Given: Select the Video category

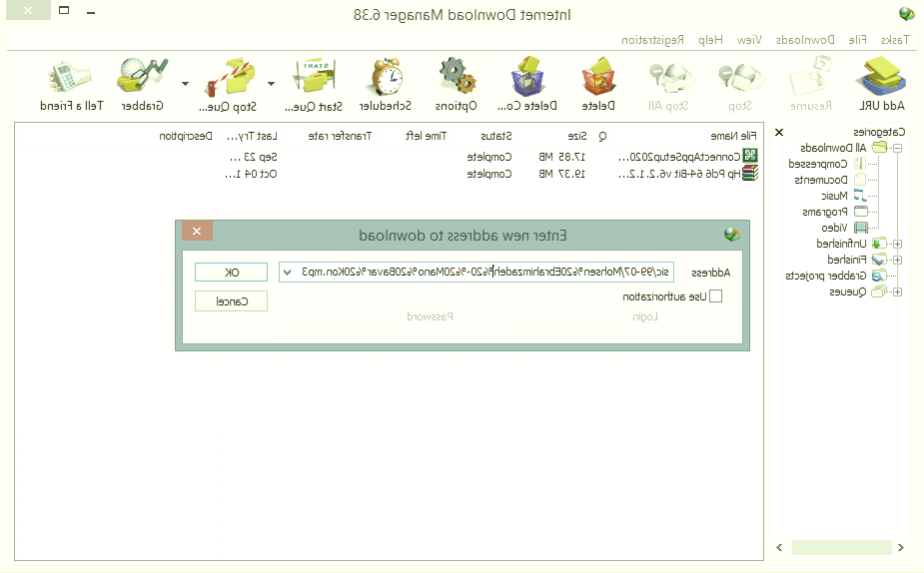Looking at the screenshot, I should 834,228.
